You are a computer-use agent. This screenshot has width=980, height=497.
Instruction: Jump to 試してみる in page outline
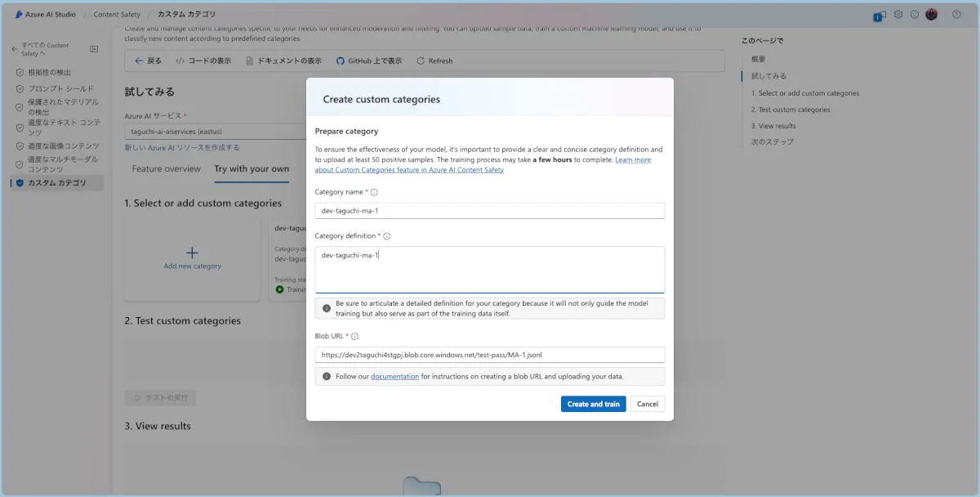click(769, 75)
